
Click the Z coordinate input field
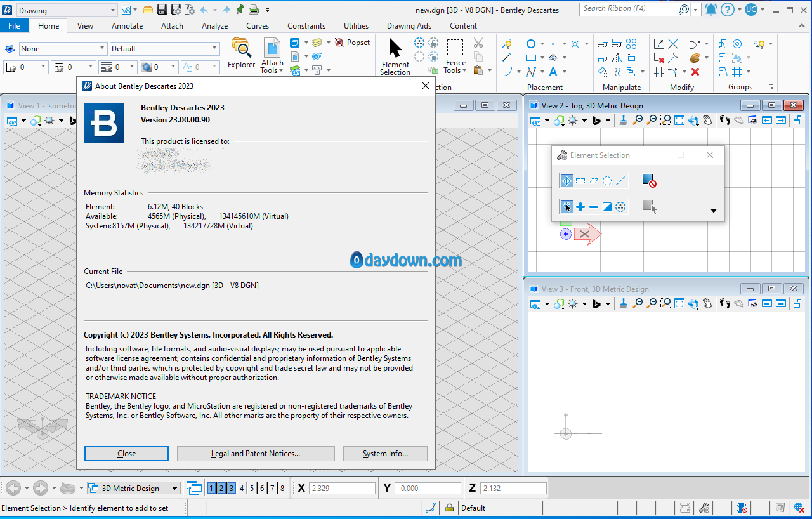[513, 489]
